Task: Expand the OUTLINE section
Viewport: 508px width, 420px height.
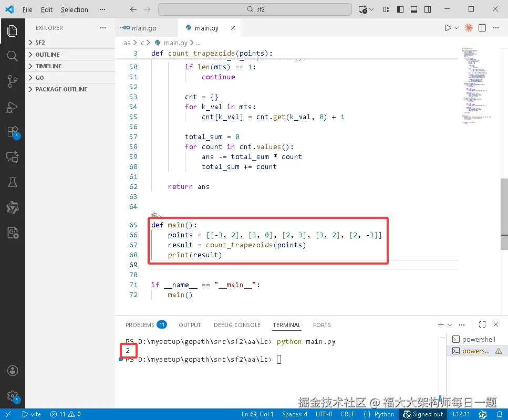Action: pos(70,55)
